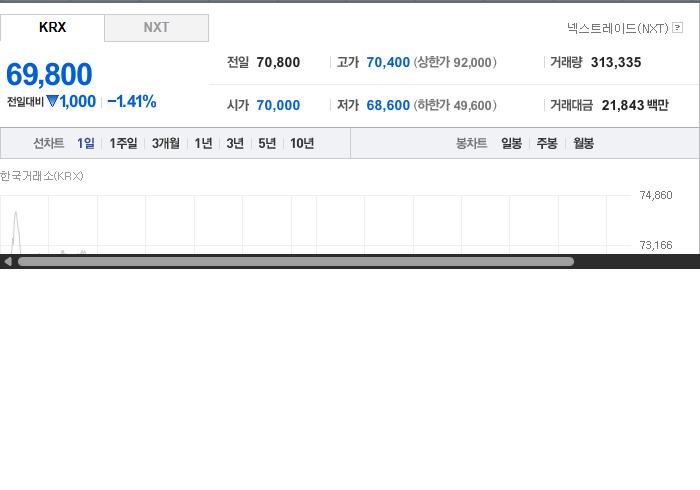Screen dimensions: 700x490
Task: Click the opening price value 70,000
Action: 278,105
